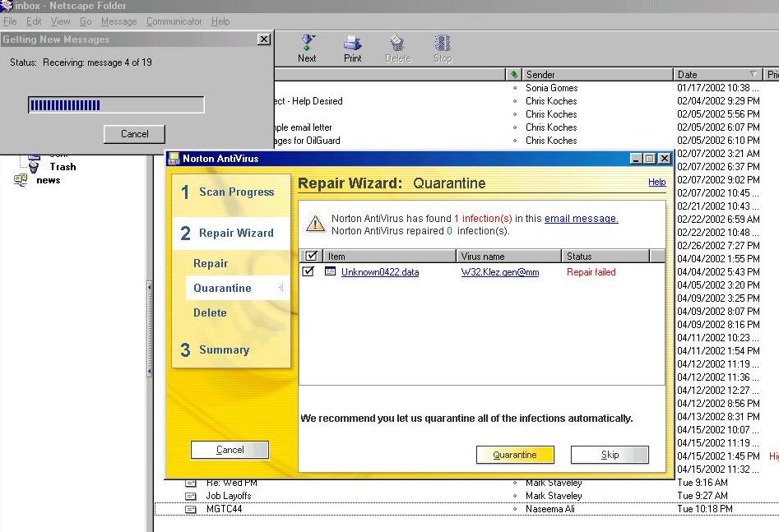Select the news server icon

pyautogui.click(x=21, y=180)
